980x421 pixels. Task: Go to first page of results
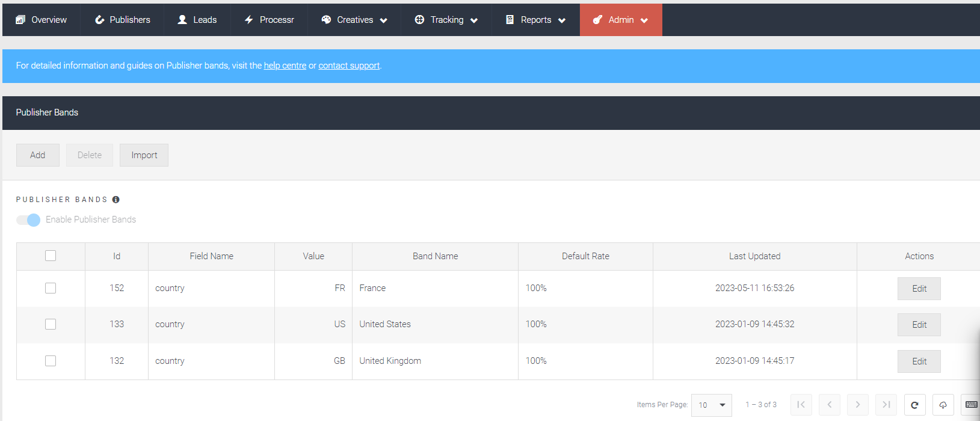[x=801, y=405]
